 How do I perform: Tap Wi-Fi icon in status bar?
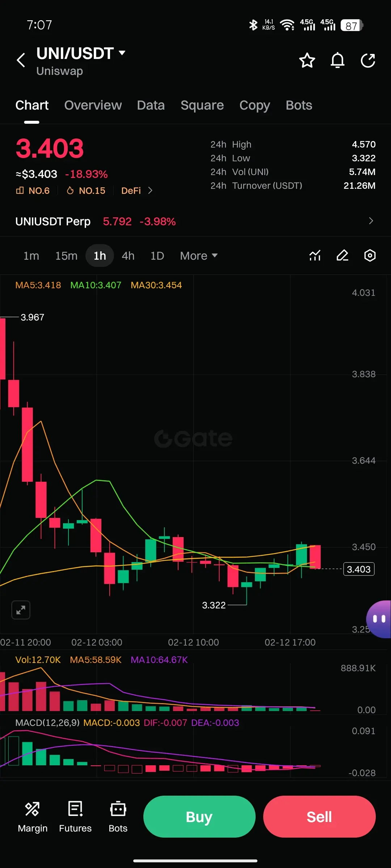[287, 25]
